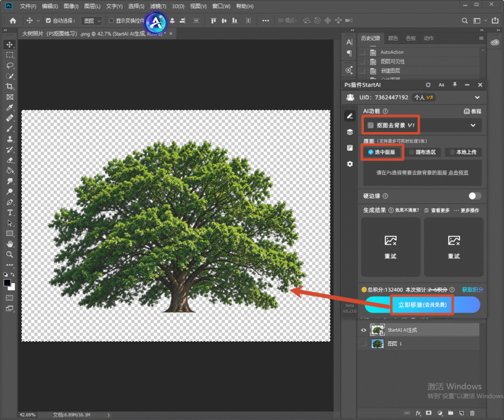Image resolution: width=504 pixels, height=420 pixels.
Task: Select the Paint Bucket tool
Action: pos(10,171)
